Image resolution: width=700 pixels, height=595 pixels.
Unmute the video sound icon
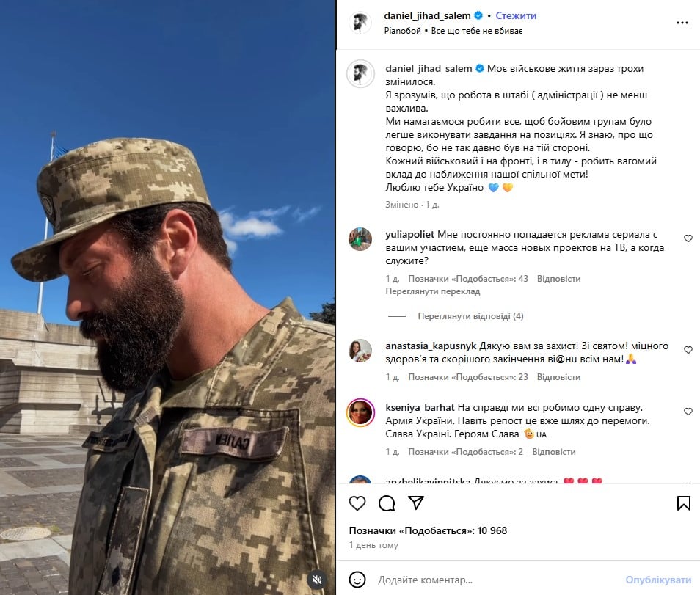coord(317,580)
